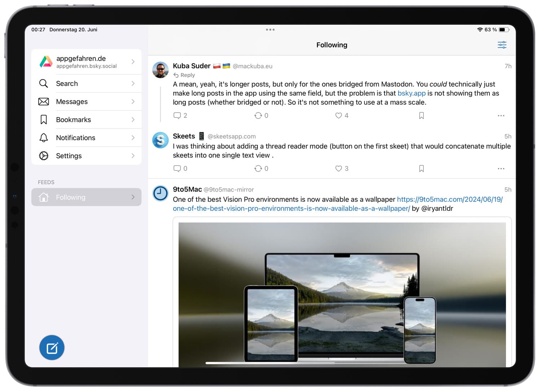
Task: Open the bsky.app link
Action: click(411, 93)
